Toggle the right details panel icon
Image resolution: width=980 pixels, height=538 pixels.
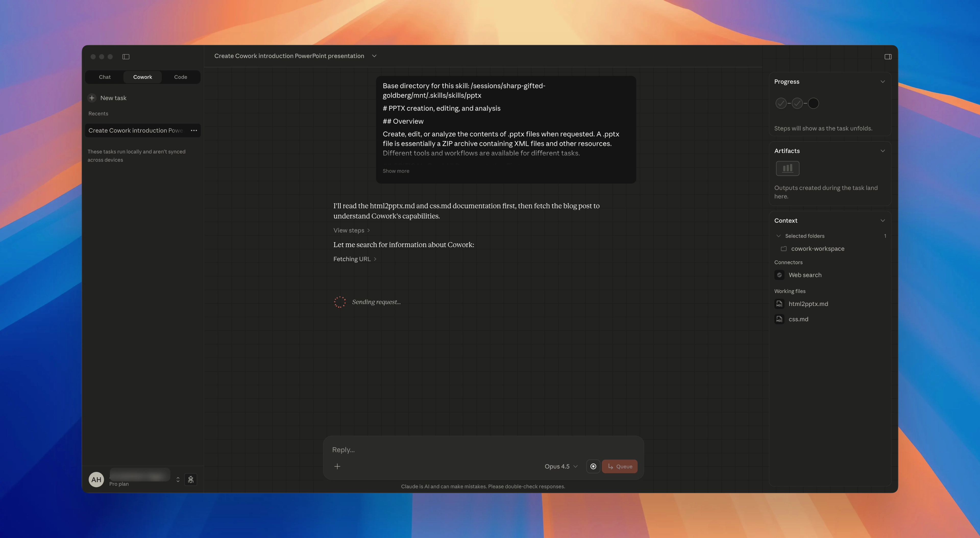pos(888,57)
